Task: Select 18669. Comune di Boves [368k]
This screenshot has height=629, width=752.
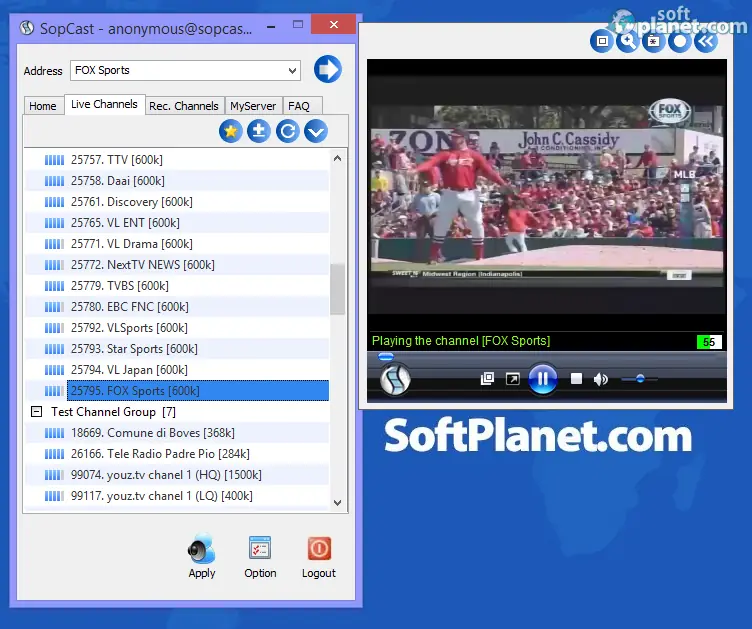Action: (177, 433)
